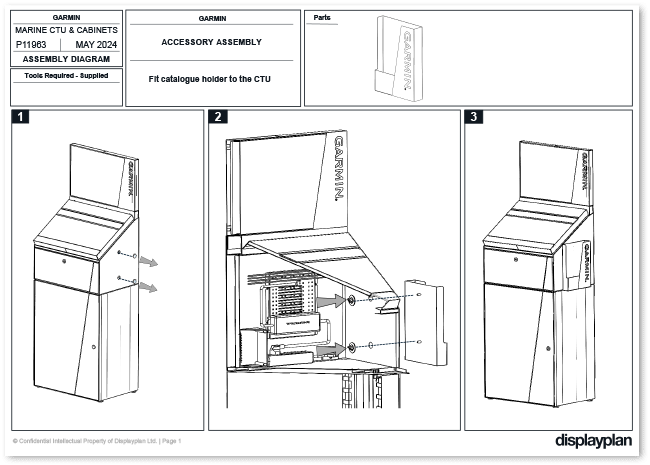650x465 pixels.
Task: Click the confidential copyright footer text
Action: pyautogui.click(x=97, y=441)
